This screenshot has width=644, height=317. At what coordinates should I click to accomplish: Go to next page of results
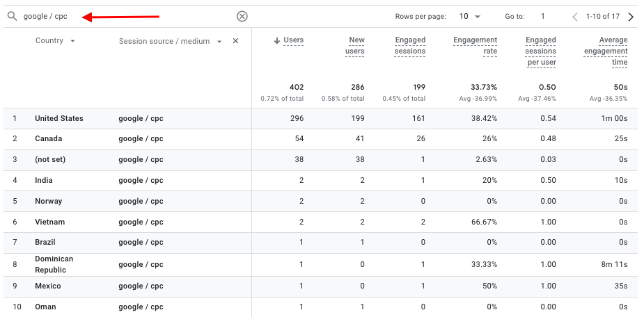tap(631, 17)
